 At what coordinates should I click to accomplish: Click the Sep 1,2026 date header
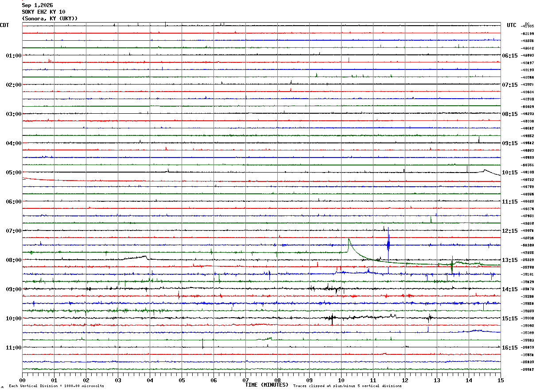(37, 5)
